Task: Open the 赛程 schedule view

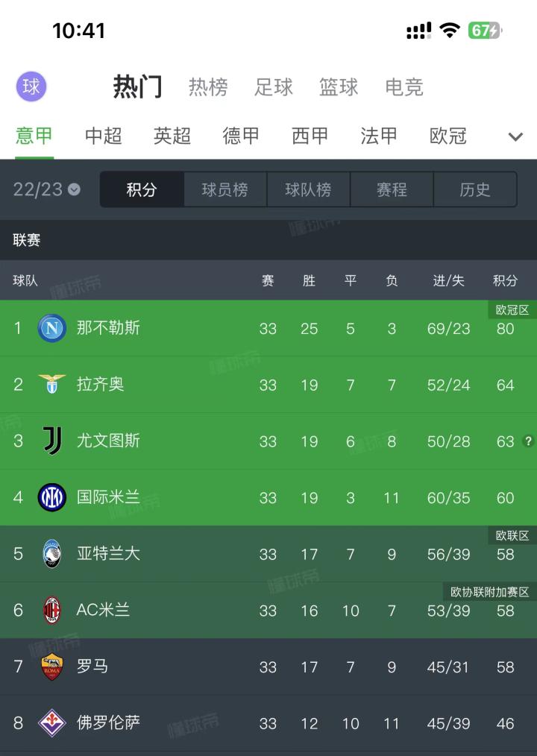Action: 391,190
